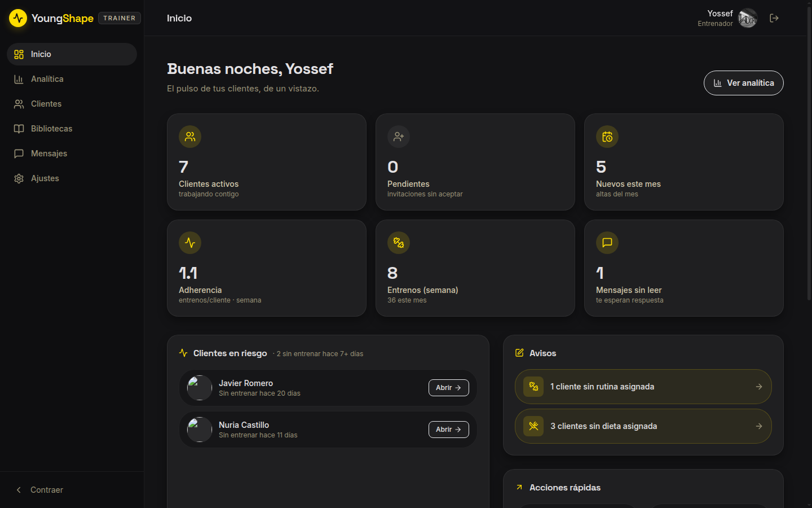Click the Nuevos este mes calendar icon
812x508 pixels.
(607, 137)
